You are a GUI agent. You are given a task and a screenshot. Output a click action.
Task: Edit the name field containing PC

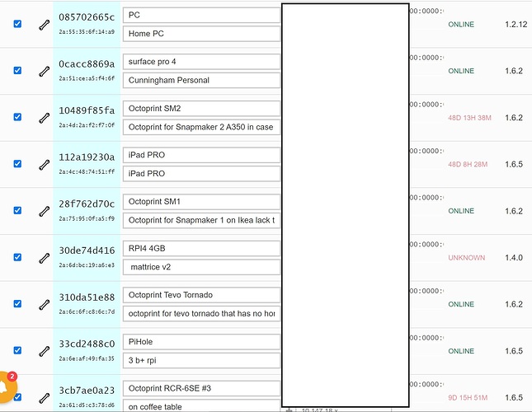point(201,15)
